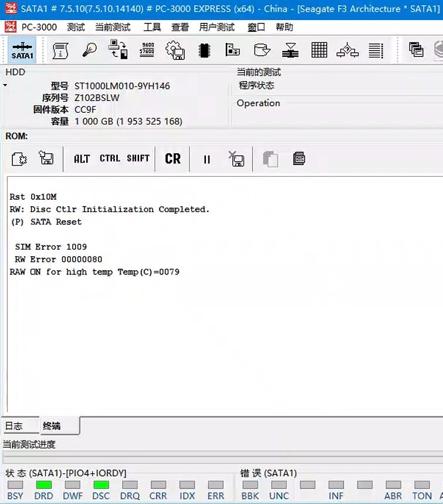Toggle the terminal pause button
The width and height of the screenshot is (443, 504).
pos(207,159)
